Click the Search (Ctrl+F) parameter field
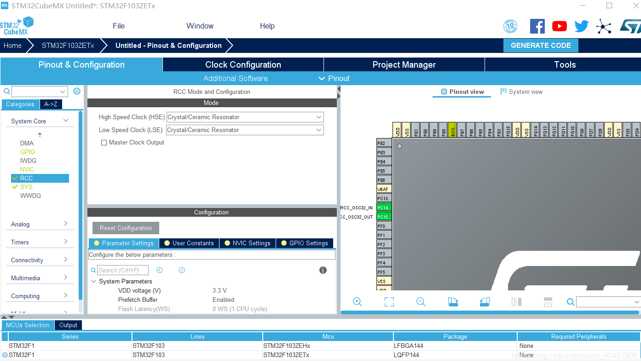This screenshot has width=641, height=364. click(123, 271)
